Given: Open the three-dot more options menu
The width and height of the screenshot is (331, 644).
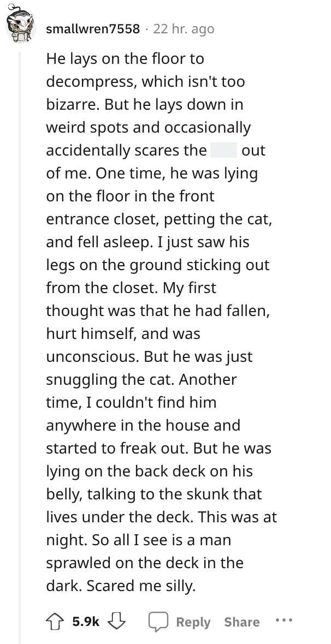Looking at the screenshot, I should tap(283, 620).
